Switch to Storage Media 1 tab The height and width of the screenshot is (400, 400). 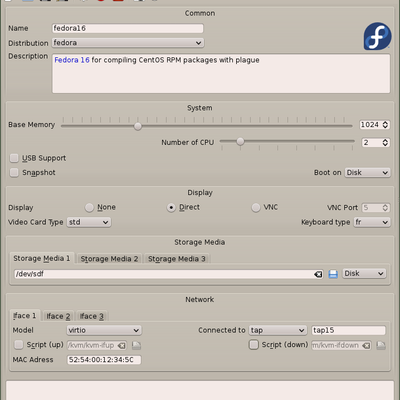[42, 258]
